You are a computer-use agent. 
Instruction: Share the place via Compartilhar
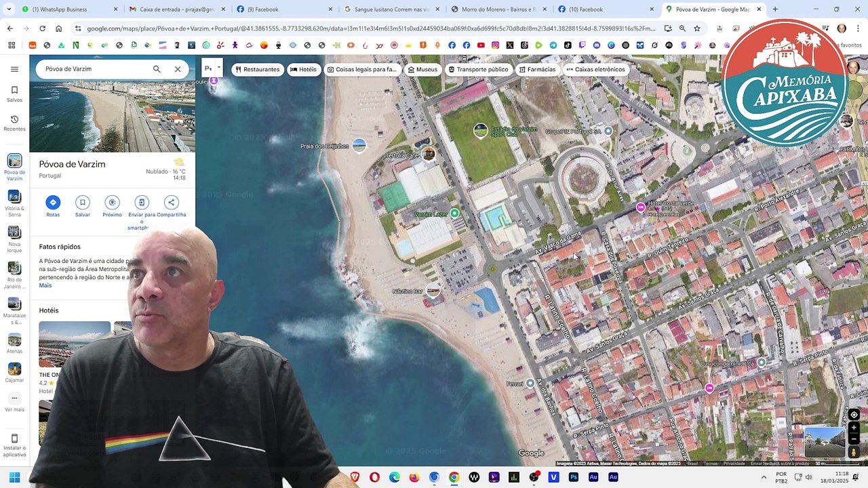click(x=171, y=206)
